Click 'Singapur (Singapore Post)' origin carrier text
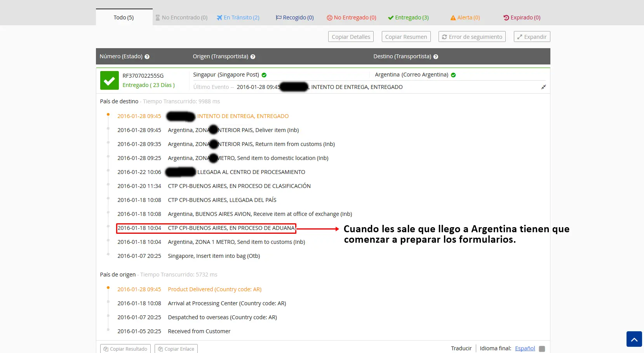 coord(226,75)
